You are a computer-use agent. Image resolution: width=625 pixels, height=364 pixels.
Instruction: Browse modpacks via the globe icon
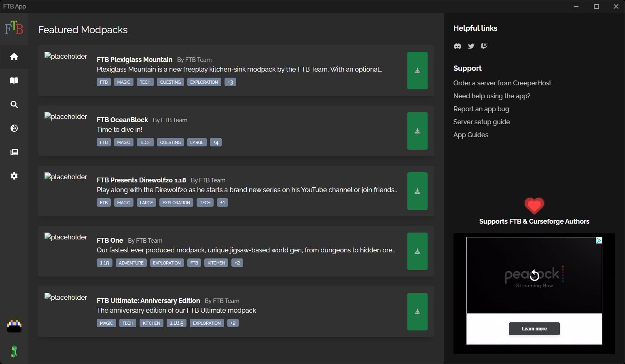(x=14, y=128)
